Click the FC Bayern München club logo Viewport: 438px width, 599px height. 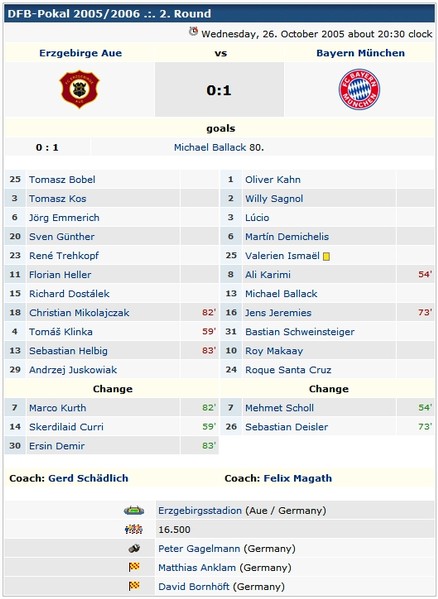359,89
